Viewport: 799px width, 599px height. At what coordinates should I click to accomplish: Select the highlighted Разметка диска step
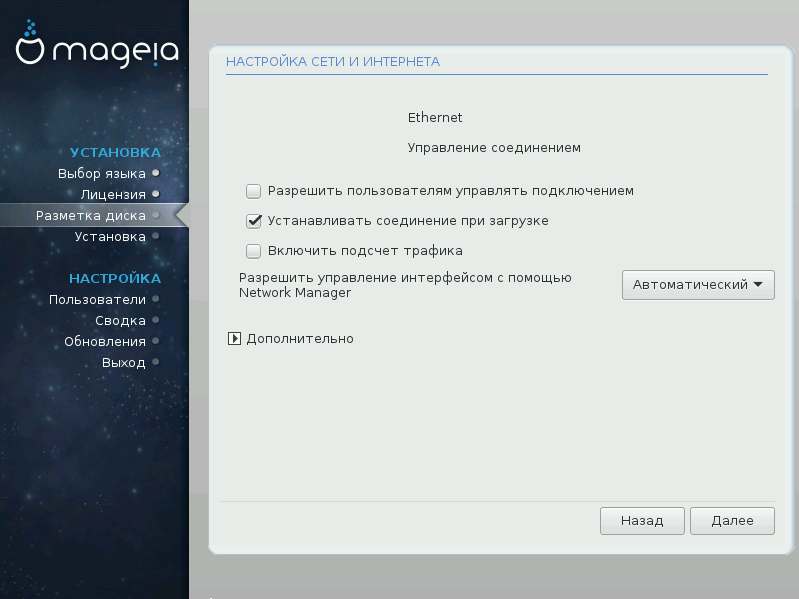pos(91,215)
